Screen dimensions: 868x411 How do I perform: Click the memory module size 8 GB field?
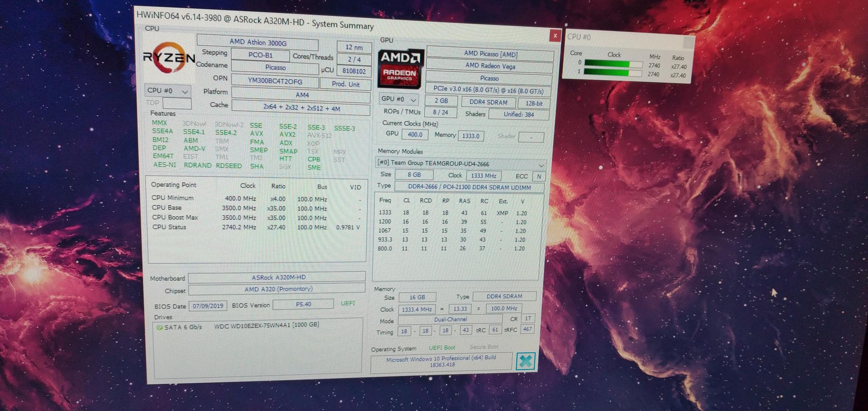click(x=414, y=174)
